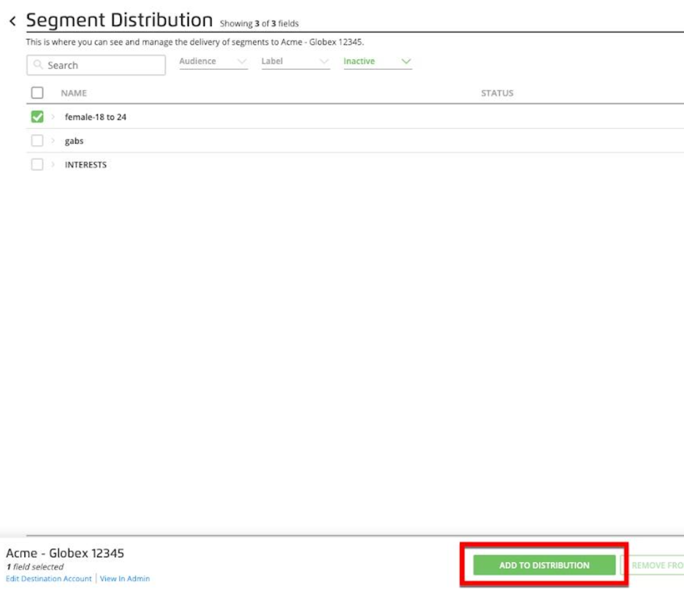Click the Remove From Distribution button
684x616 pixels.
(x=656, y=565)
